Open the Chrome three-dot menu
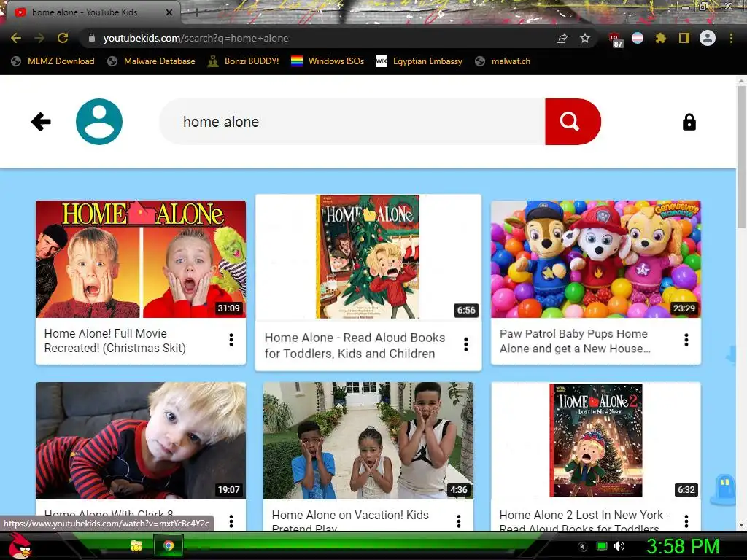747x560 pixels. point(731,38)
